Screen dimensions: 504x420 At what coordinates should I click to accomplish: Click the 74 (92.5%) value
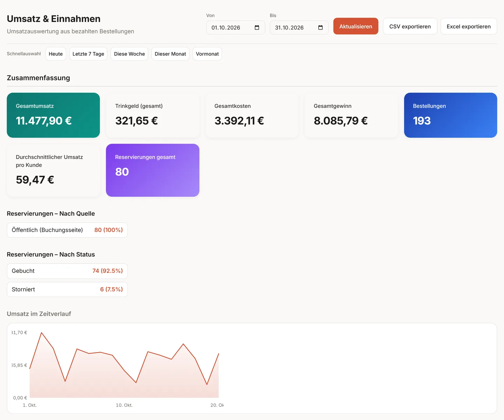coord(107,271)
